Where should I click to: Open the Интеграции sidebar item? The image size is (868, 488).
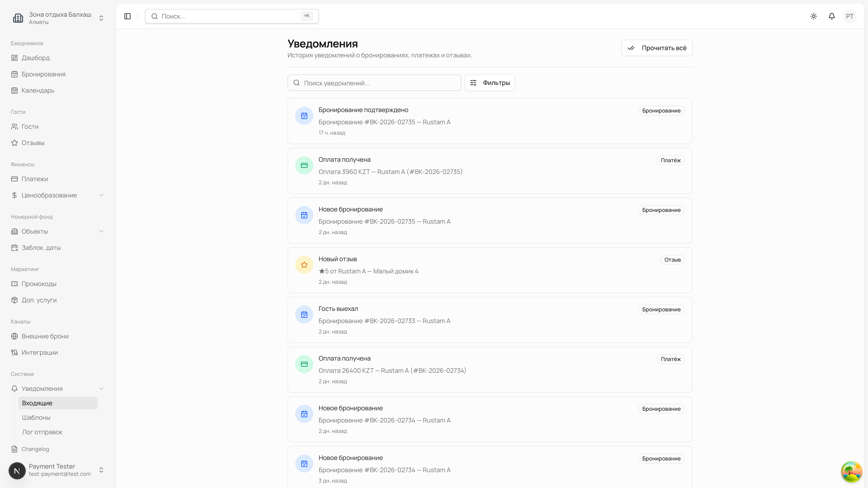[40, 352]
